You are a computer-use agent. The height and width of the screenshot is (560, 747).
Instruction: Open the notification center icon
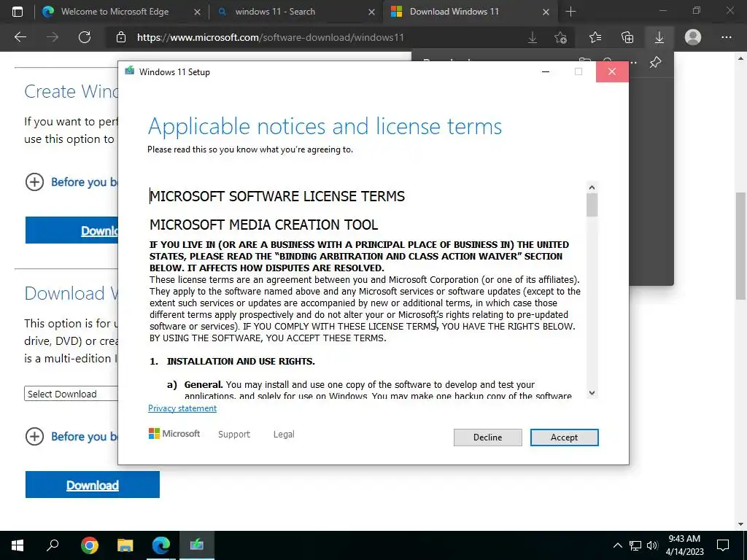723,545
